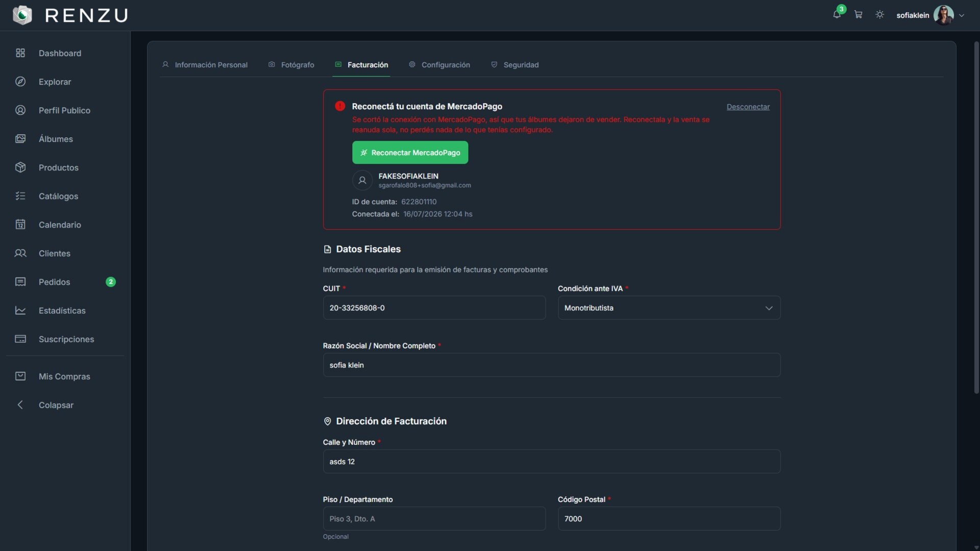This screenshot has width=980, height=551.
Task: Click the red alert icon in MercadoPago notice
Action: pyautogui.click(x=339, y=106)
